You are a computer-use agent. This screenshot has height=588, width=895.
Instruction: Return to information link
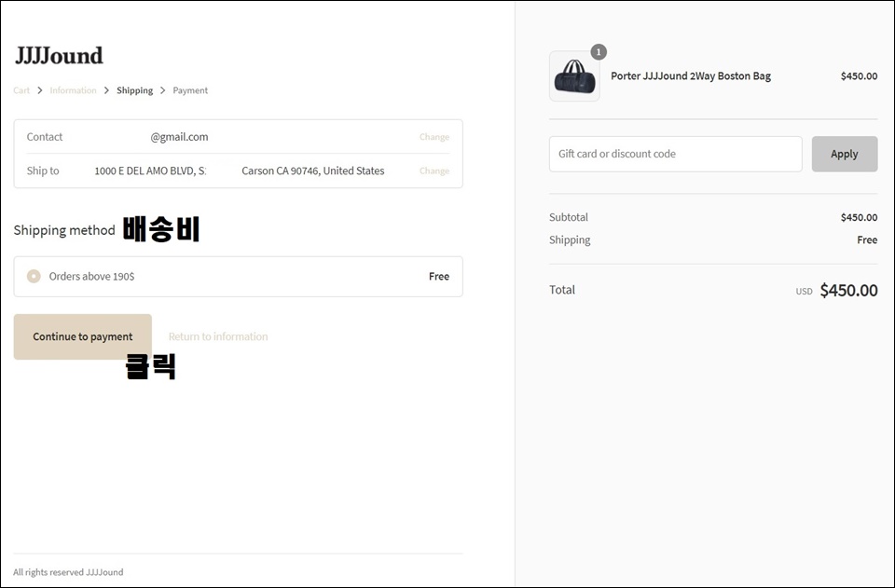coord(218,336)
